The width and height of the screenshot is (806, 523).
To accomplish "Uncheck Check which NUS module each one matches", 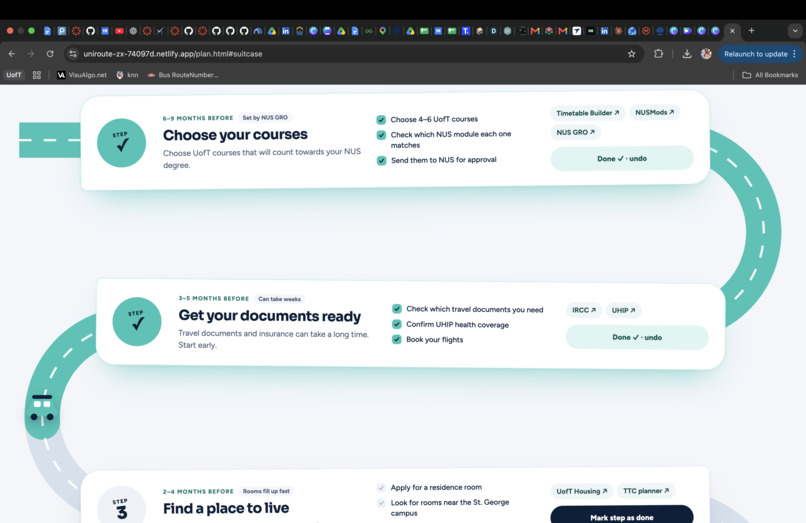I will tap(381, 135).
